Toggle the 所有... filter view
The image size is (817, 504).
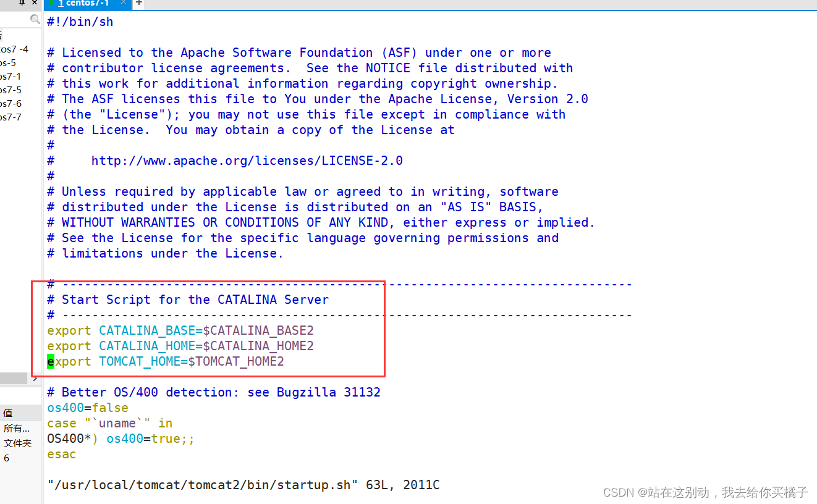(14, 427)
